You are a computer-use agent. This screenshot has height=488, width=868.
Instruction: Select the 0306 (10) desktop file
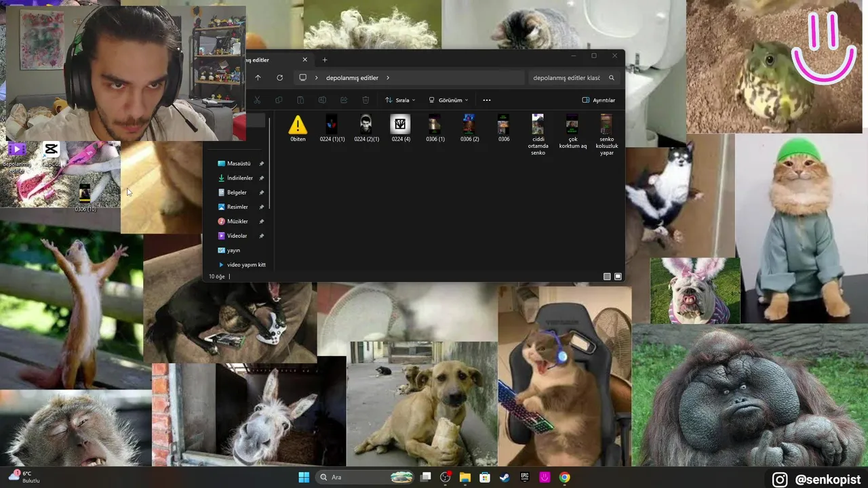85,198
